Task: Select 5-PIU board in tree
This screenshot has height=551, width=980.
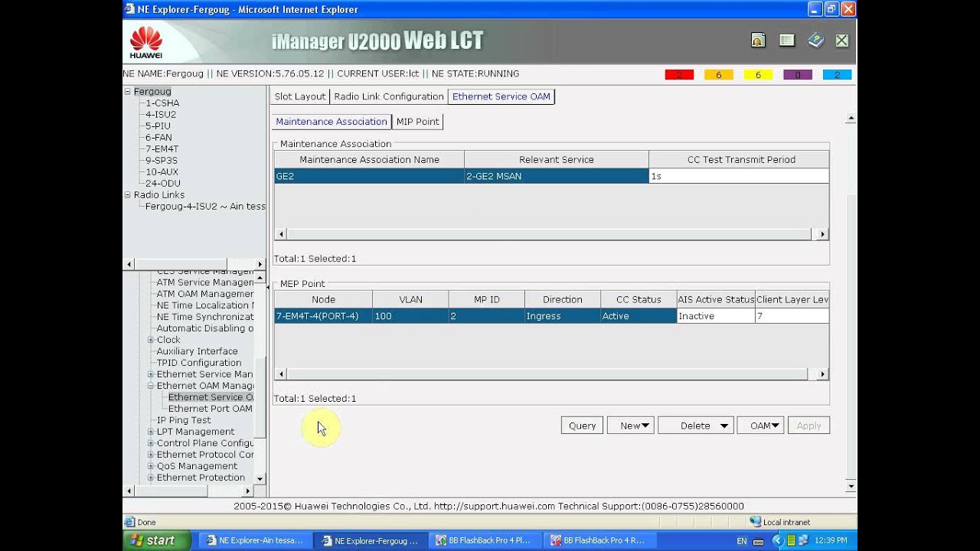Action: point(158,126)
